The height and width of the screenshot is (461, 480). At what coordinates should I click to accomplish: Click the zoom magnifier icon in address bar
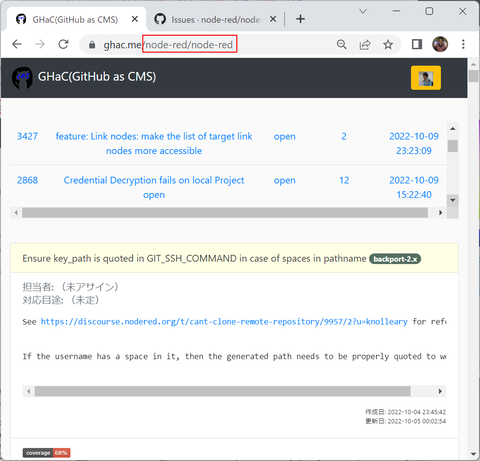342,44
